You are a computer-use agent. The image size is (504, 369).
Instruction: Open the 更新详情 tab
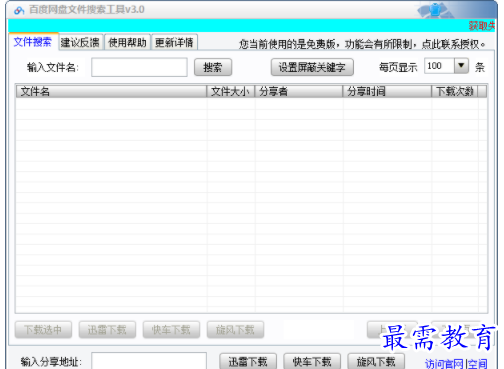pos(174,42)
